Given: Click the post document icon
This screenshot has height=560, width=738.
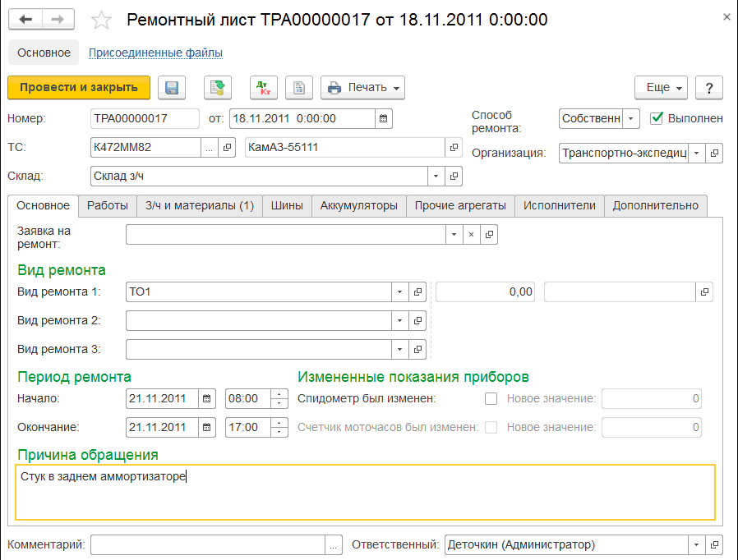Looking at the screenshot, I should pos(218,88).
